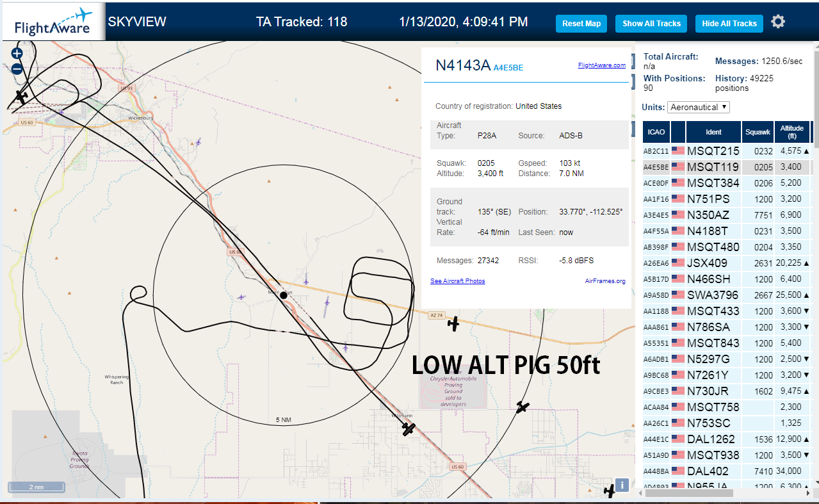The height and width of the screenshot is (504, 819).
Task: Click Show All Tracks button
Action: coord(651,24)
